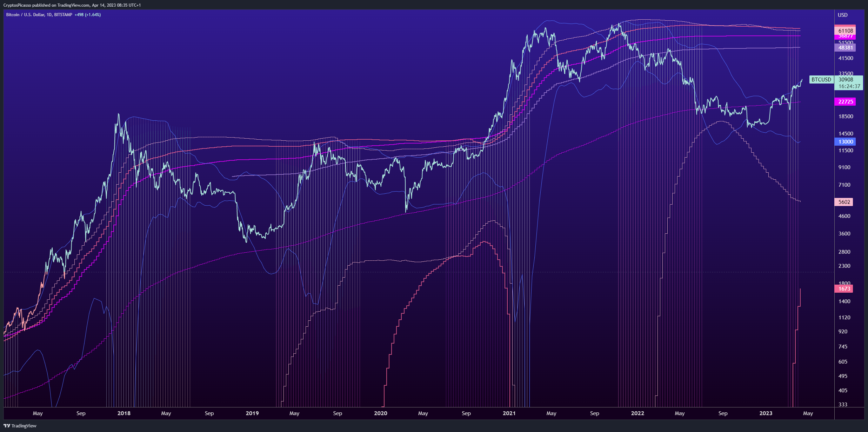This screenshot has height=432, width=868.
Task: Click the 2020 label on time axis
Action: pos(381,413)
